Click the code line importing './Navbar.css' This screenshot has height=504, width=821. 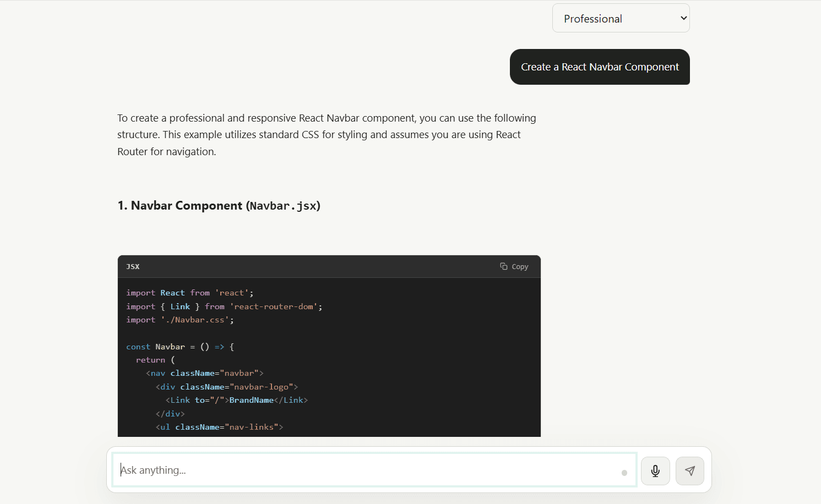[180, 320]
